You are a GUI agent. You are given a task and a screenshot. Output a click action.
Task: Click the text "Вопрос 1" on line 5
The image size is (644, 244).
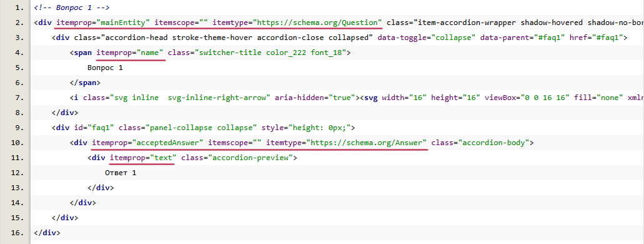click(x=105, y=68)
